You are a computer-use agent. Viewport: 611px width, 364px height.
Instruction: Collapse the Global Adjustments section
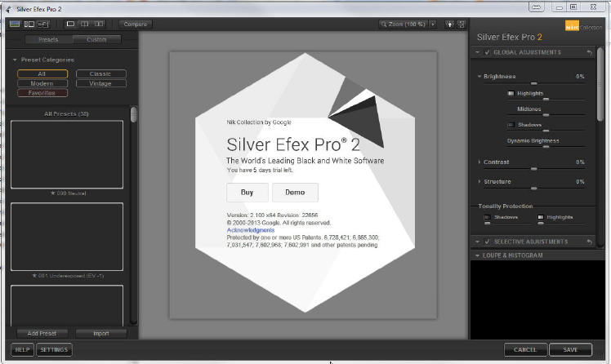(x=477, y=52)
